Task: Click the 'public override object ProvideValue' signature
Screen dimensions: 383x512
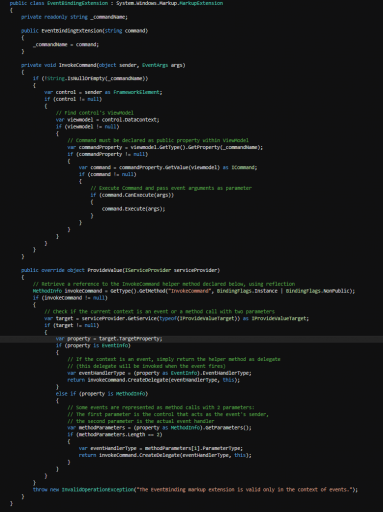Action: 120,270
